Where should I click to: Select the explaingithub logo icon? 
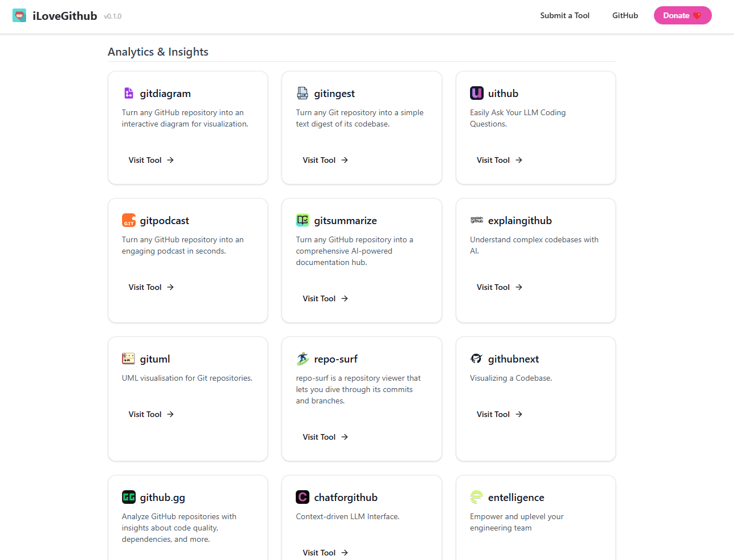(x=476, y=220)
